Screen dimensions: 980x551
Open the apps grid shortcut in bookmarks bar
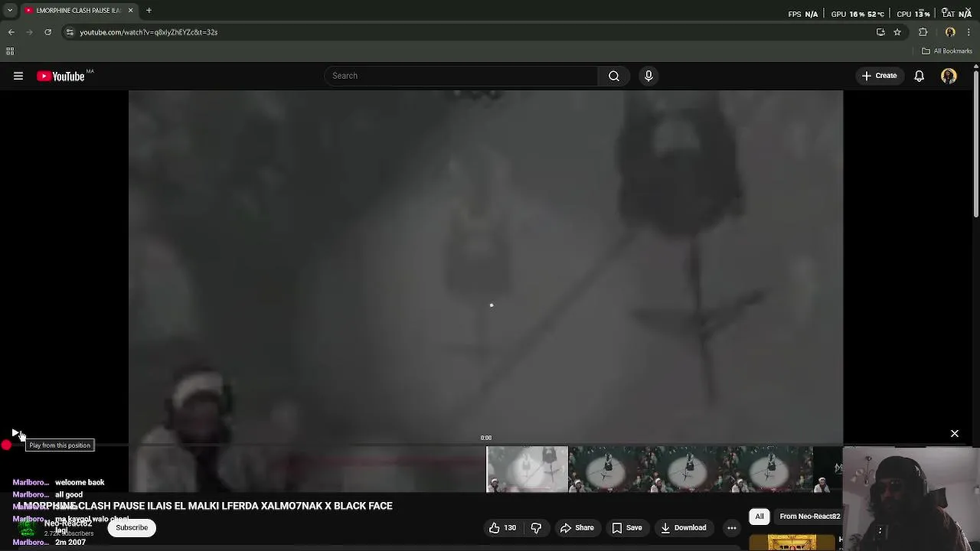tap(10, 51)
